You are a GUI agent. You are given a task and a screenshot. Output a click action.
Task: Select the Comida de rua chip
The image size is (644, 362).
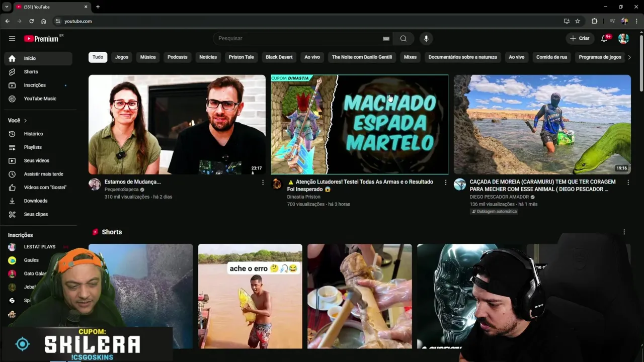click(x=551, y=57)
